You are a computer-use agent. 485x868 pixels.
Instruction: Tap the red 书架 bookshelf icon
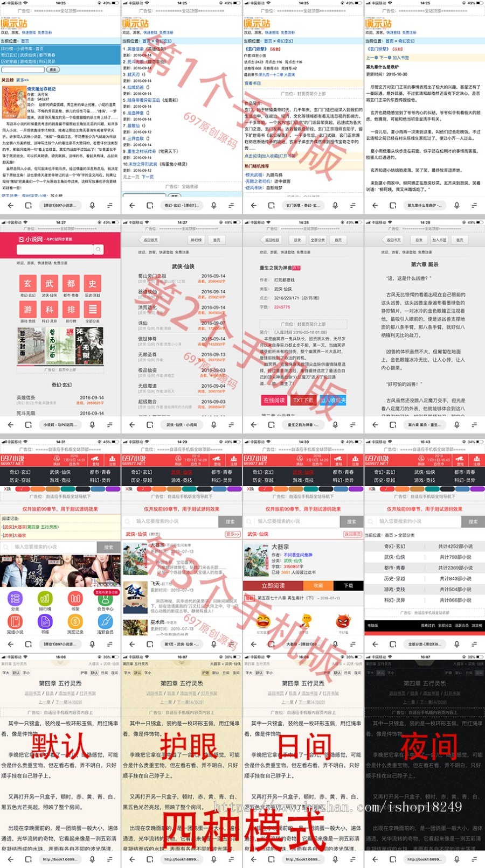75,598
